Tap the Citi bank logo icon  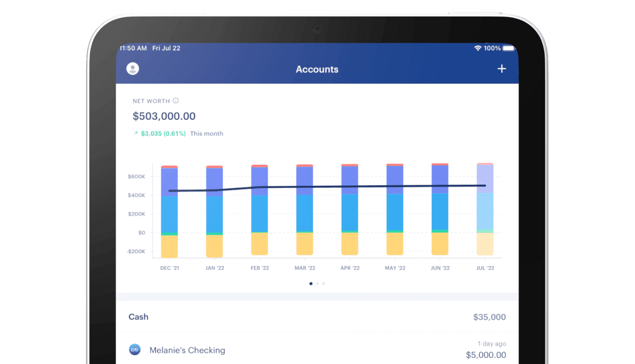pyautogui.click(x=135, y=349)
